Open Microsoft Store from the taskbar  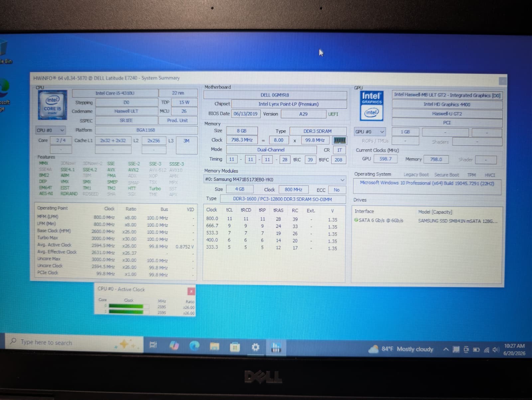235,348
